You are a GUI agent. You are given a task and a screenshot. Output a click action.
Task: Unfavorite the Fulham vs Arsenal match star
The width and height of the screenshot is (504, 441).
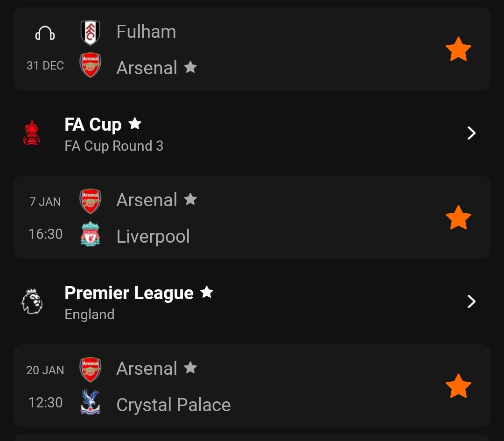[x=458, y=49]
